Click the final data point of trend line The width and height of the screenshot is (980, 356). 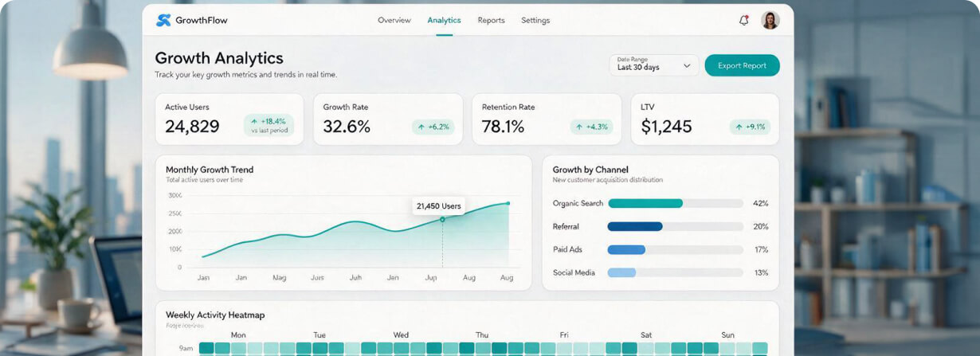508,203
